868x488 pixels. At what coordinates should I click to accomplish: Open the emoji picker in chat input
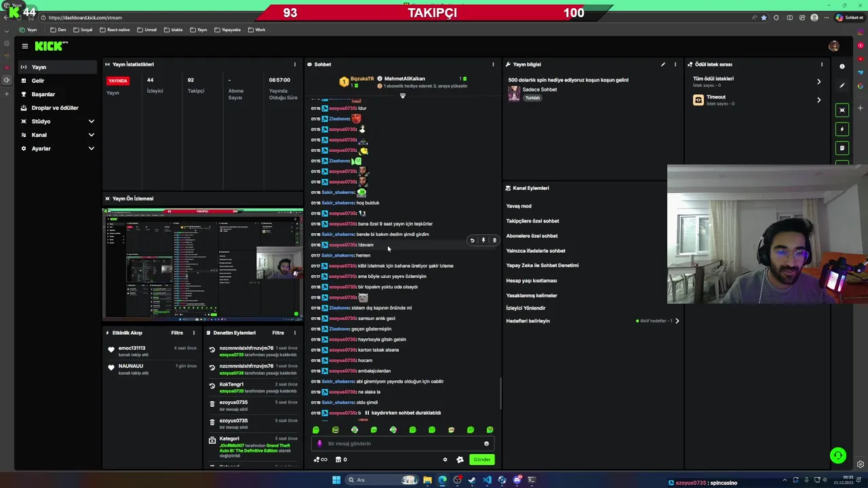(x=486, y=444)
